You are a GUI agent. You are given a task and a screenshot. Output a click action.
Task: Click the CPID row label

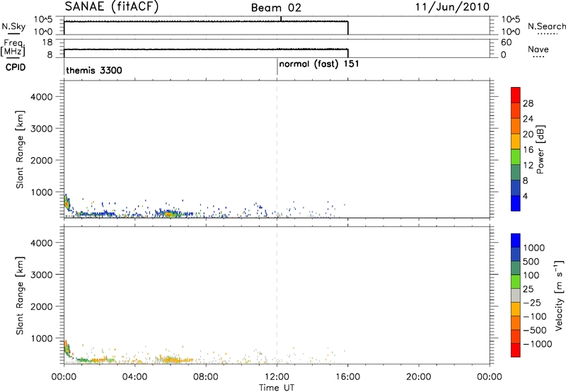tap(16, 67)
